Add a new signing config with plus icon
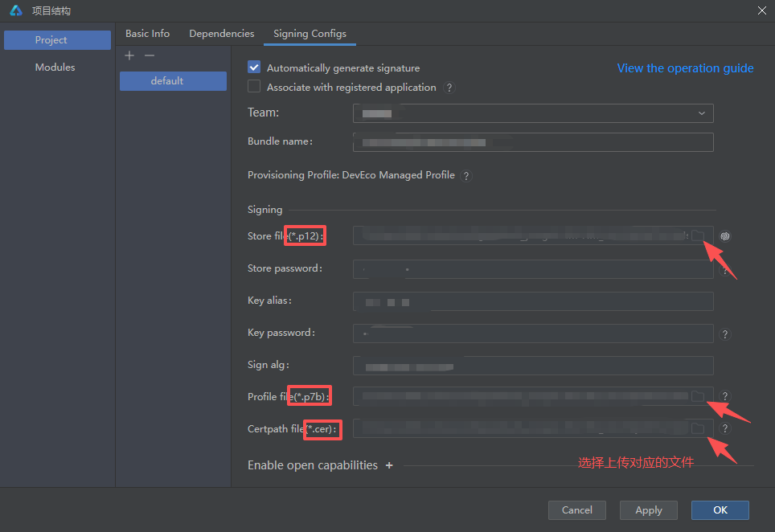Image resolution: width=775 pixels, height=532 pixels. click(x=129, y=55)
